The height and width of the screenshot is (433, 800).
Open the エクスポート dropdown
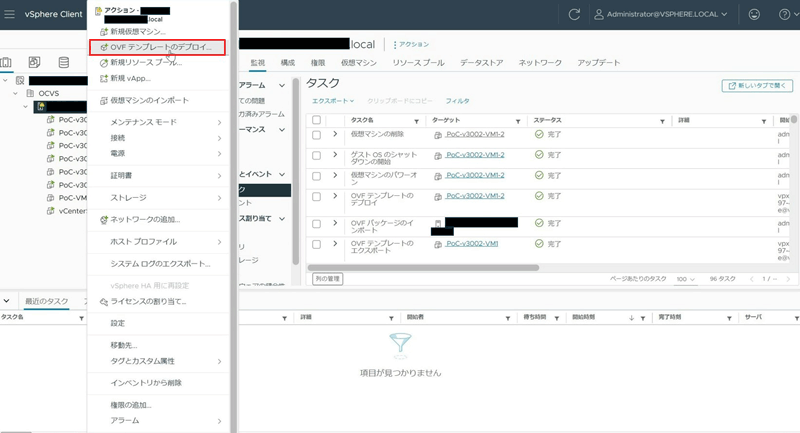tap(333, 101)
